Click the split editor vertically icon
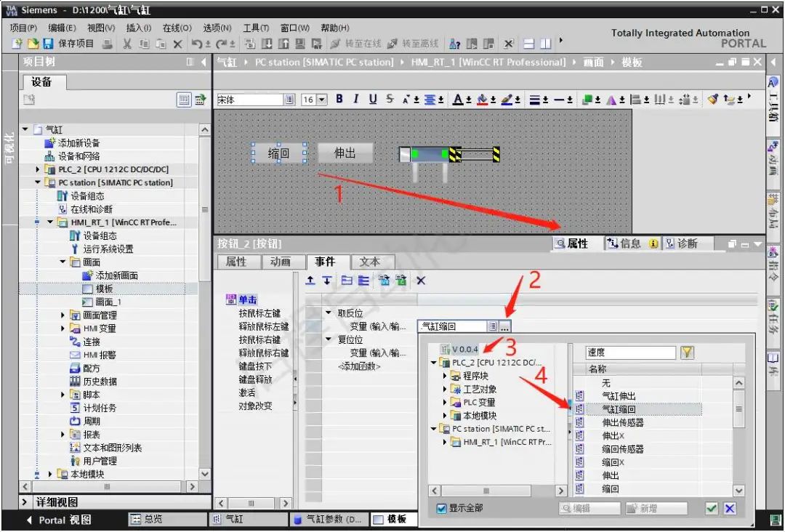This screenshot has height=532, width=785. pyautogui.click(x=545, y=44)
